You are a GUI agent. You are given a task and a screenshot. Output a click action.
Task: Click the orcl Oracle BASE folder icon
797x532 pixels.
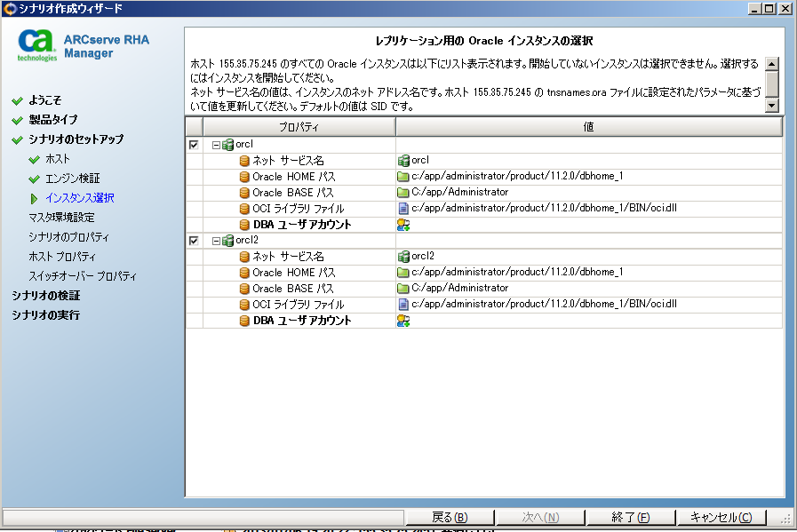(403, 193)
